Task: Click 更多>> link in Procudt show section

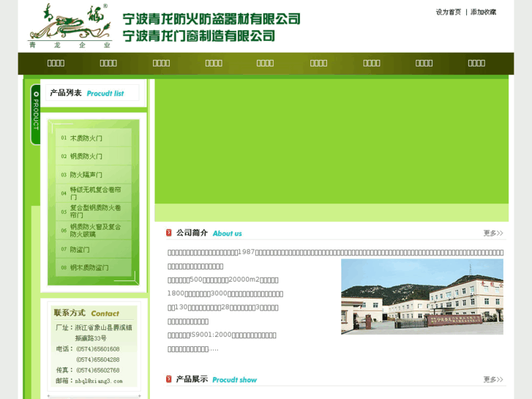Action: 493,379
